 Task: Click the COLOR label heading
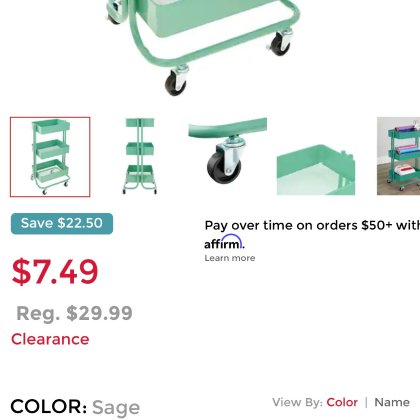coord(49,407)
